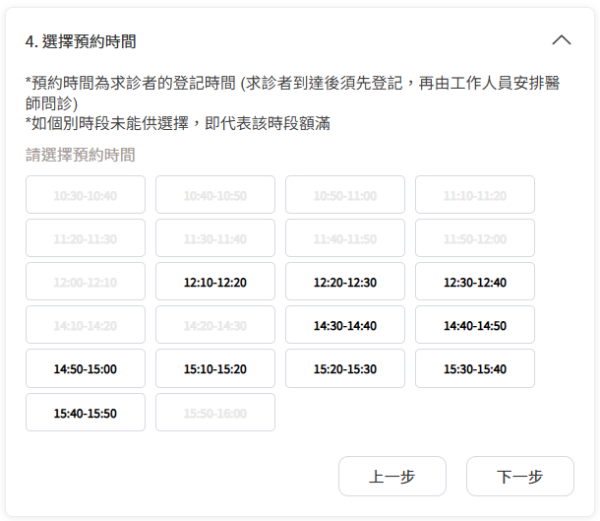
Task: Click the note about 時段額滿
Action: [x=178, y=123]
